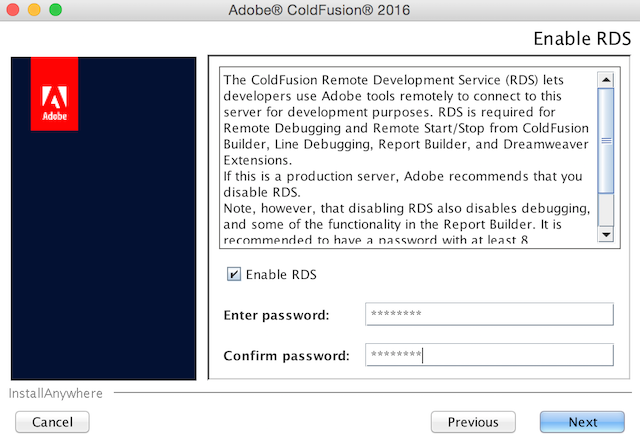The image size is (640, 447).
Task: Uncheck the Enable RDS checkbox
Action: coord(234,274)
